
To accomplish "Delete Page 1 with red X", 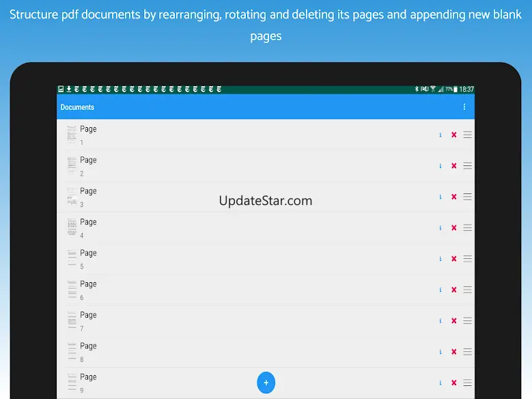I will [x=454, y=135].
